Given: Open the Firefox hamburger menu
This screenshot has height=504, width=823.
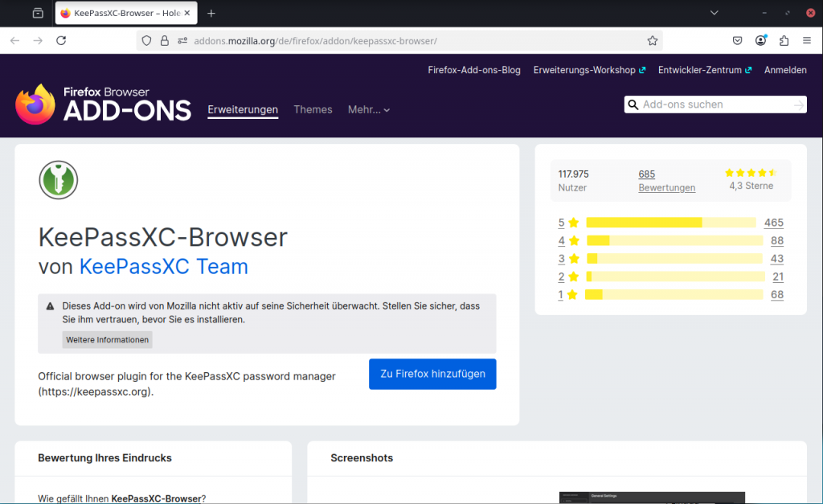Looking at the screenshot, I should tap(807, 40).
